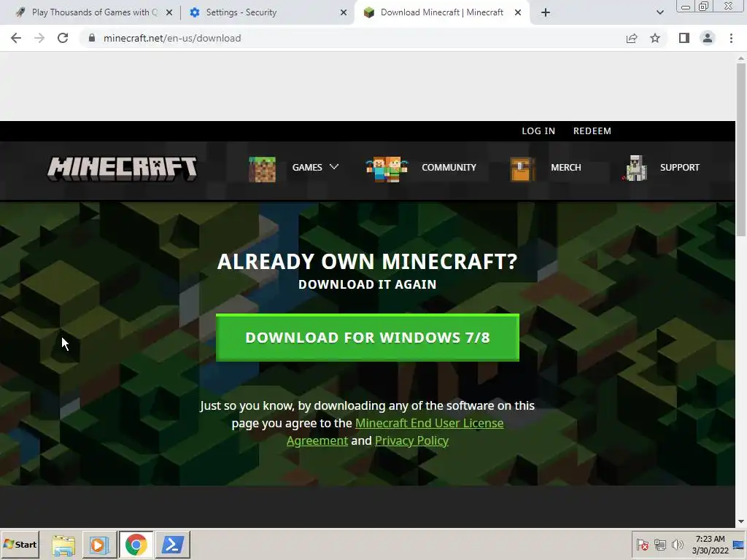Click the browser forward arrow
747x560 pixels.
tap(39, 38)
